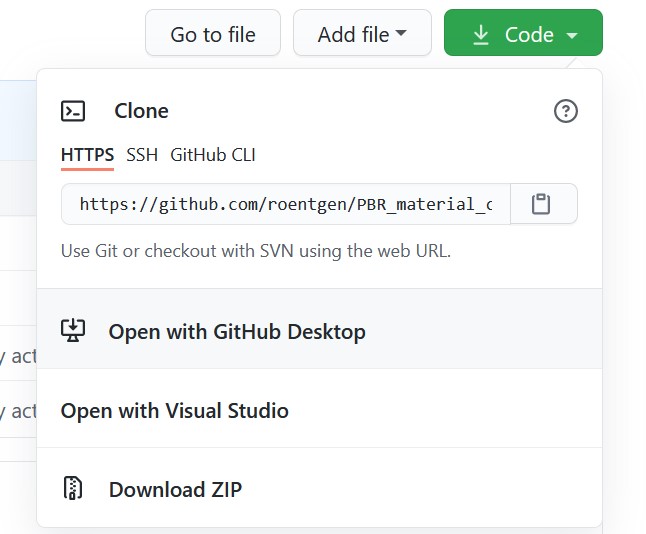Select the Download ZIP option

click(x=175, y=489)
